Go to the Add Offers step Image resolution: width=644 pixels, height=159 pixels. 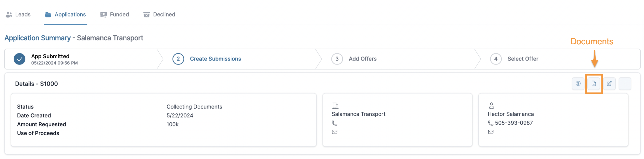pos(362,59)
